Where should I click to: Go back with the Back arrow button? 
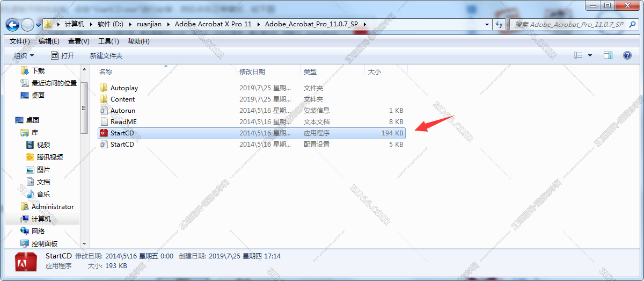click(12, 24)
